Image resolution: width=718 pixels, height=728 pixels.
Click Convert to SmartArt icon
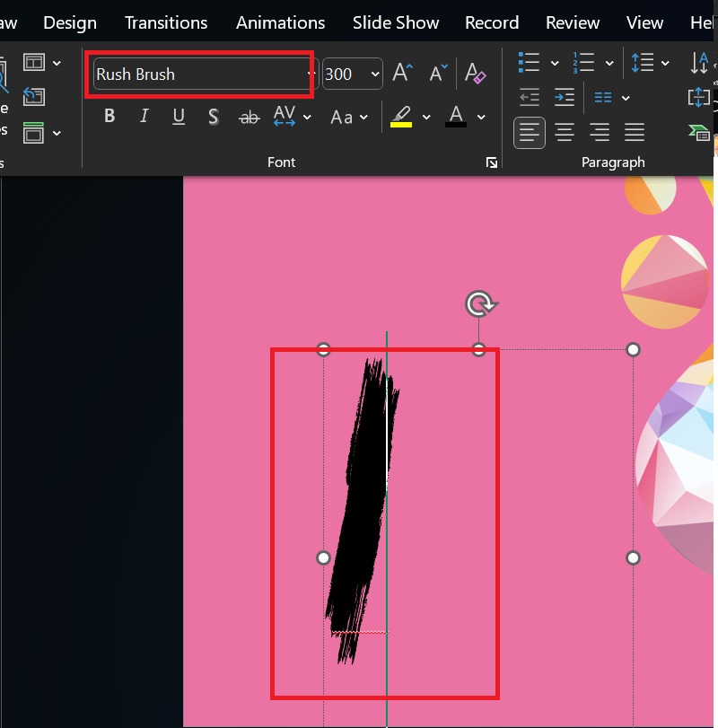click(699, 133)
